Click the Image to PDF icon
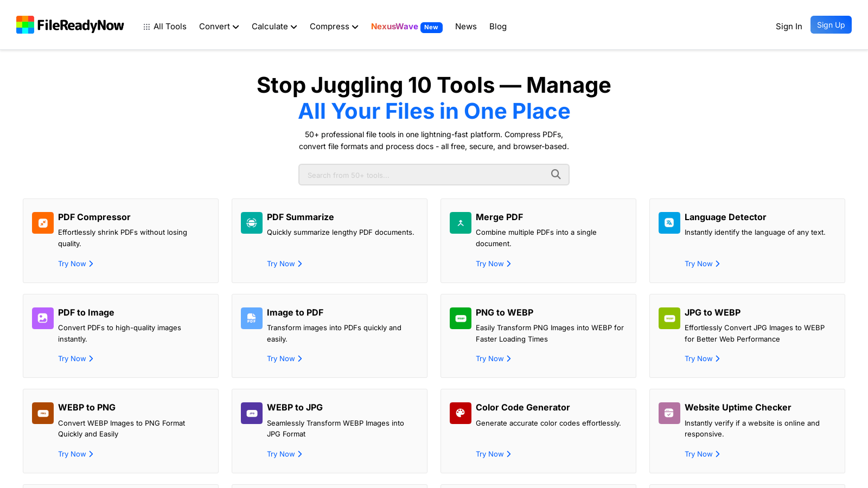This screenshot has height=488, width=868. (252, 318)
